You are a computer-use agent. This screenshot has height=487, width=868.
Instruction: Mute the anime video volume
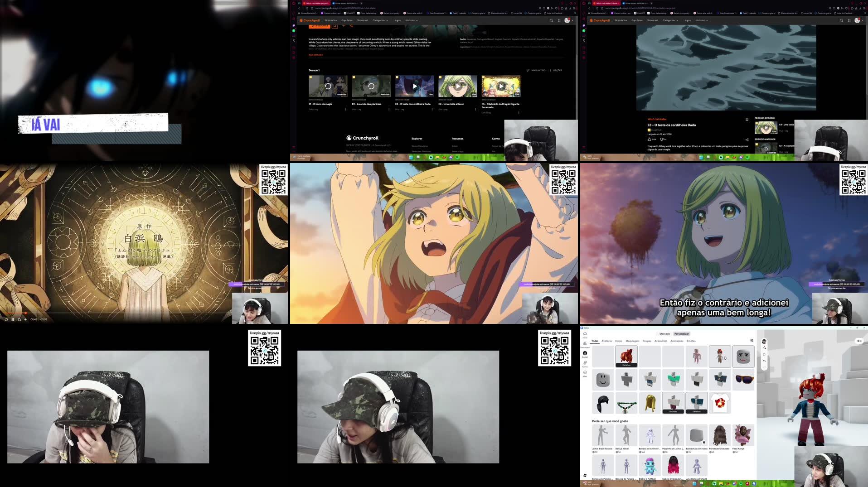26,319
